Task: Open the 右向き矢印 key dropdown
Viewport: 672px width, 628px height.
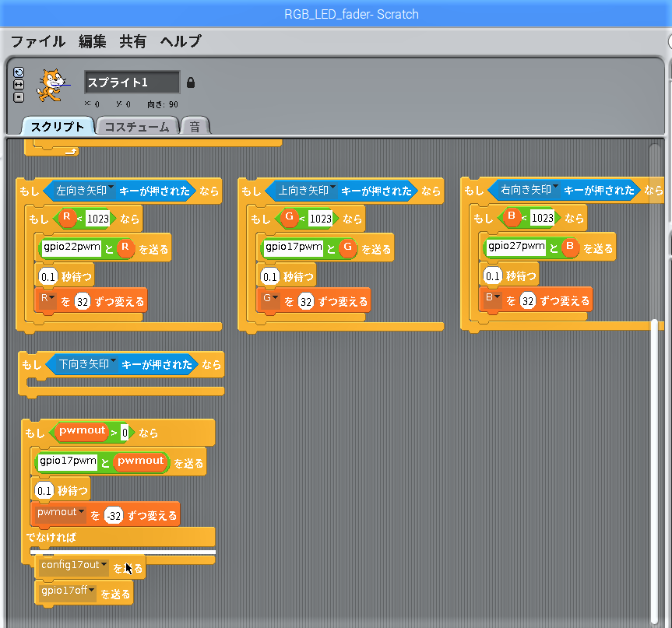Action: (529, 190)
